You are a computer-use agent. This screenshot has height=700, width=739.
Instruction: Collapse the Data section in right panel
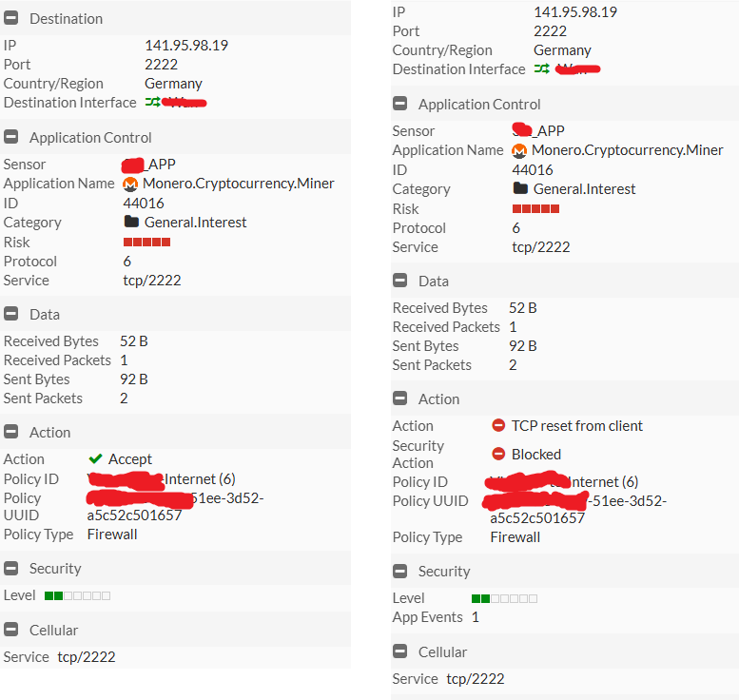pos(400,282)
